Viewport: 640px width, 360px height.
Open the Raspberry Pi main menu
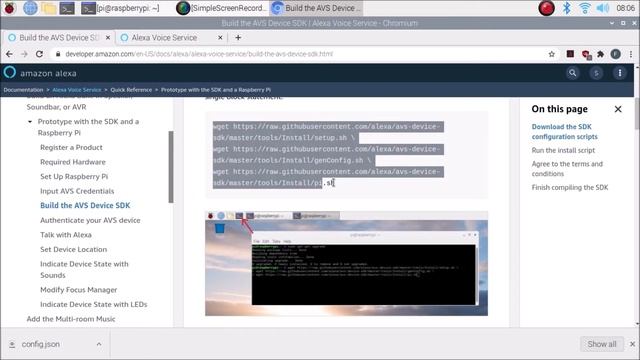(9, 8)
